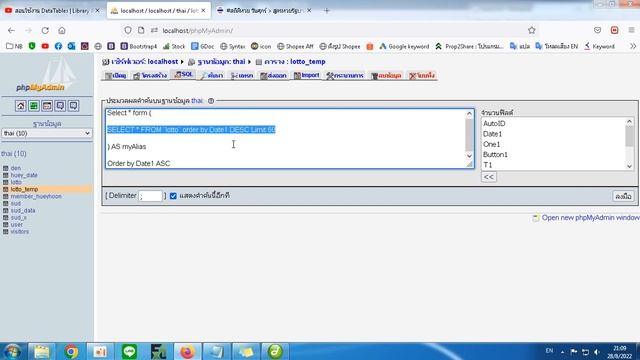Open the Import tab
This screenshot has width=640, height=360.
click(307, 76)
